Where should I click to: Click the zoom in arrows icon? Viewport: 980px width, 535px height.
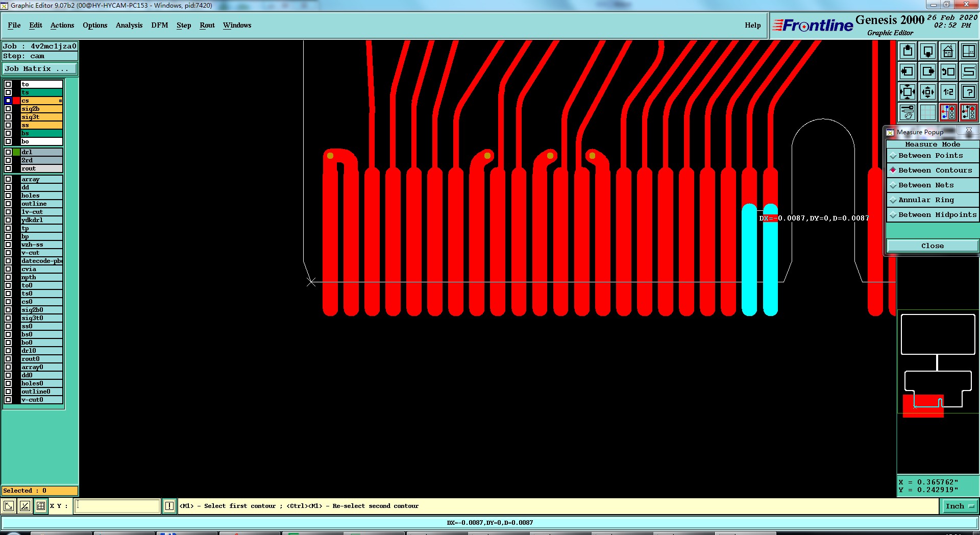(908, 92)
